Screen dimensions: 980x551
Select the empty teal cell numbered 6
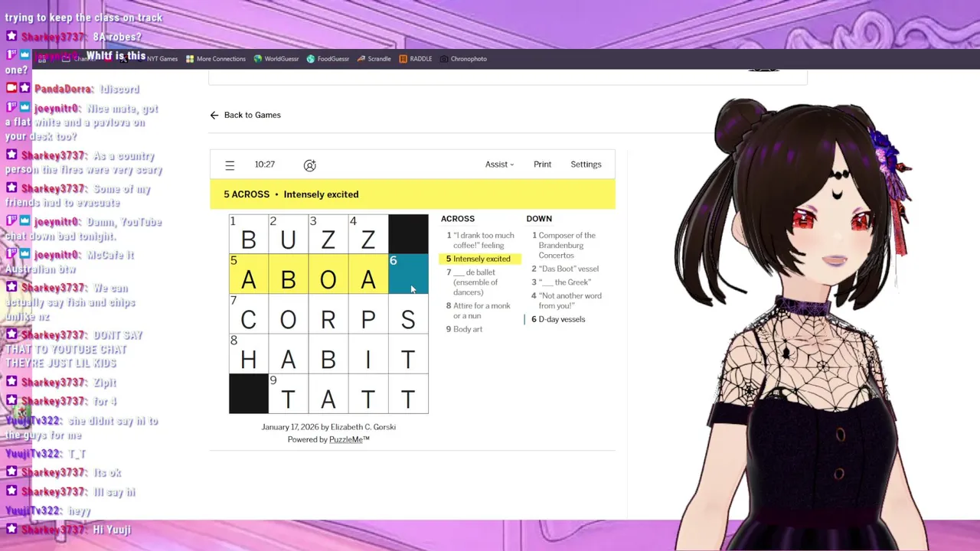pyautogui.click(x=408, y=274)
